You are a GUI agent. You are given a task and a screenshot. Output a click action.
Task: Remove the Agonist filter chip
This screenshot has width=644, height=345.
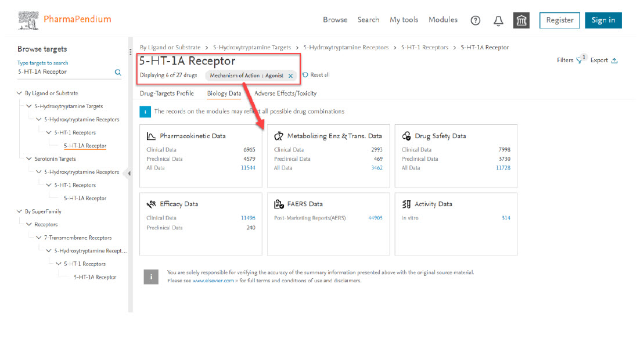pyautogui.click(x=290, y=76)
